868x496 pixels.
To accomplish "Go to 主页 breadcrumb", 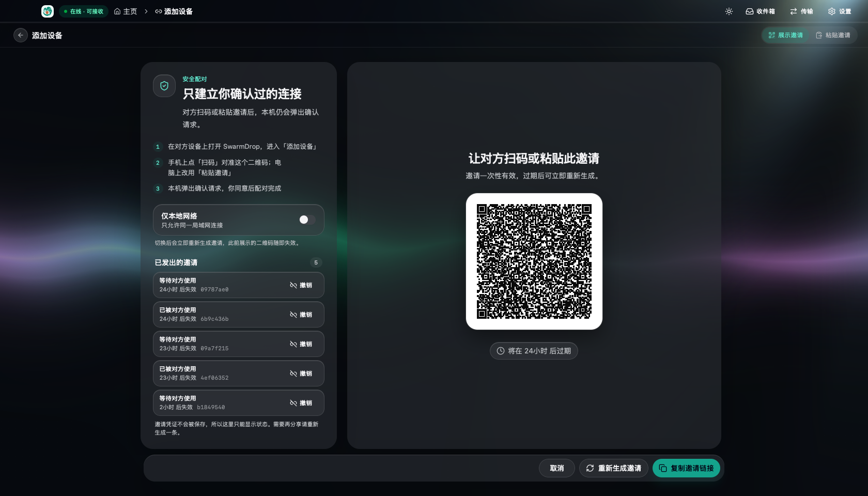I will coord(126,11).
